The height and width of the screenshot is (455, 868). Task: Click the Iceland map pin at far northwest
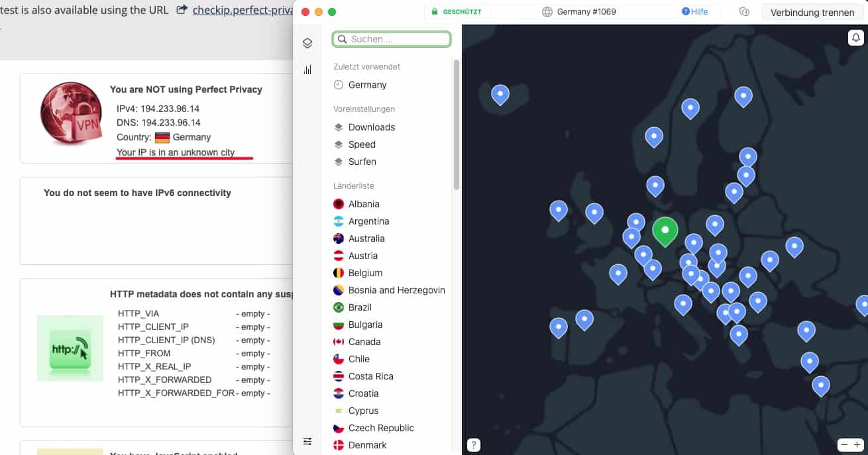(x=500, y=94)
